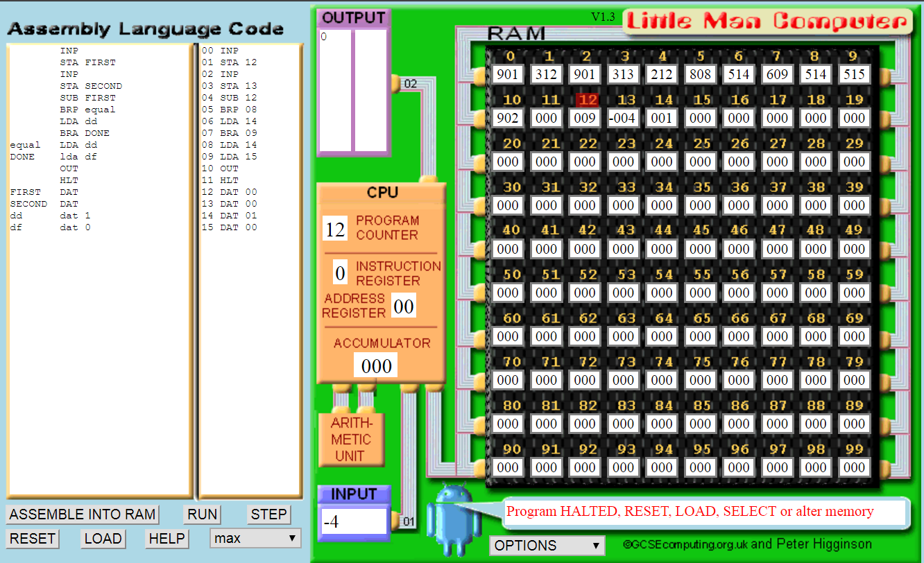The width and height of the screenshot is (924, 563).
Task: Open the HELP button
Action: click(167, 539)
